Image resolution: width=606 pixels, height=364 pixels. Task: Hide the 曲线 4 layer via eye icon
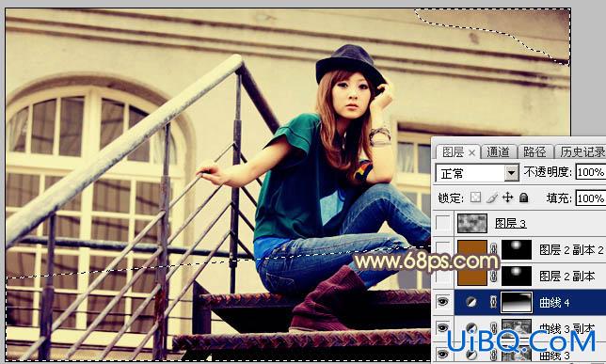pyautogui.click(x=443, y=302)
